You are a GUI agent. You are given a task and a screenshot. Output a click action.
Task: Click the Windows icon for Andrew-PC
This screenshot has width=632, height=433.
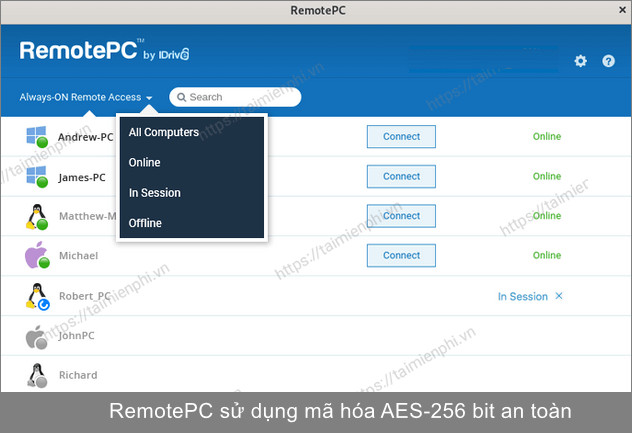(x=37, y=137)
